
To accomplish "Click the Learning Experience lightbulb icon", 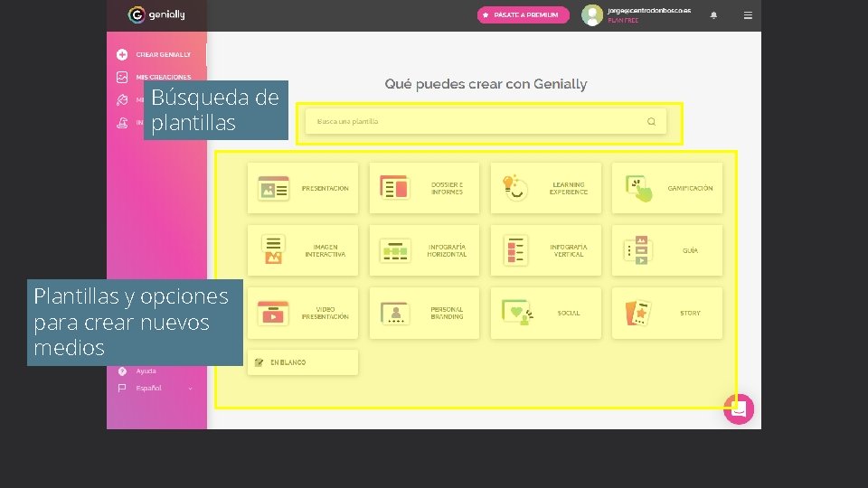I will [x=514, y=188].
